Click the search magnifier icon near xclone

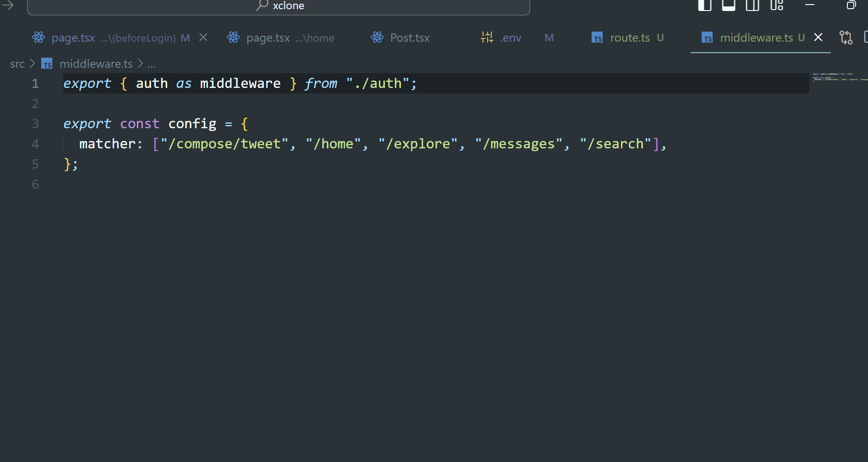pyautogui.click(x=262, y=5)
